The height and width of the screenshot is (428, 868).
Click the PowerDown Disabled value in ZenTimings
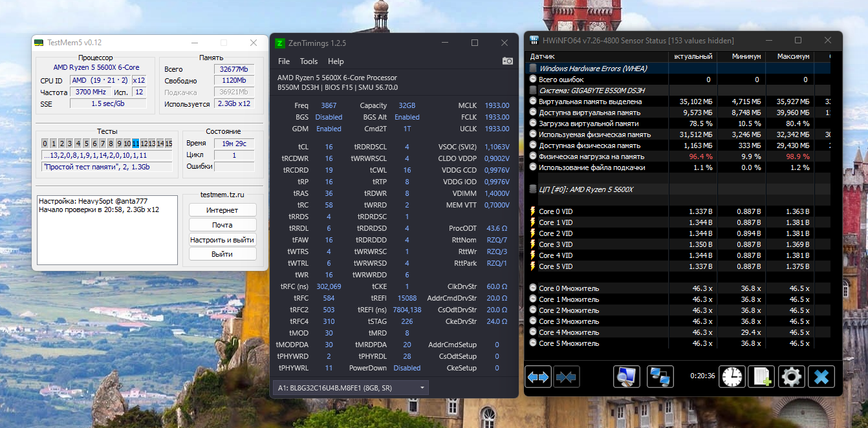(407, 368)
